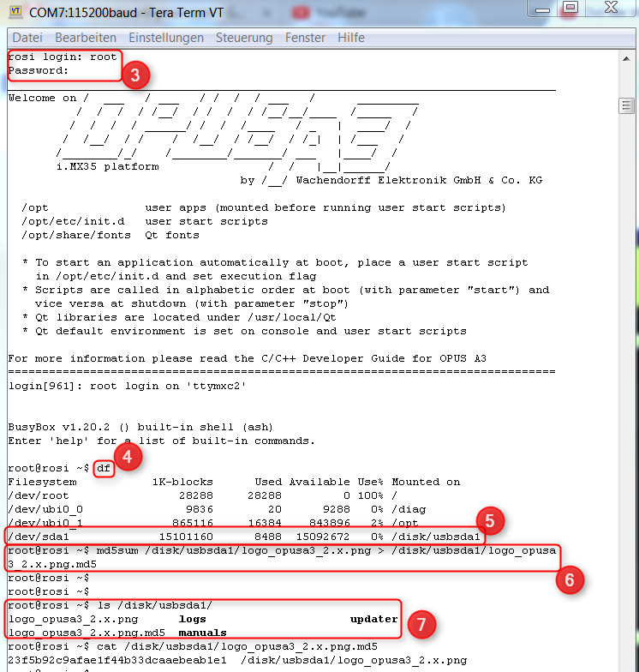
Task: Click the 'Filesystem' column header
Action: pos(43,482)
